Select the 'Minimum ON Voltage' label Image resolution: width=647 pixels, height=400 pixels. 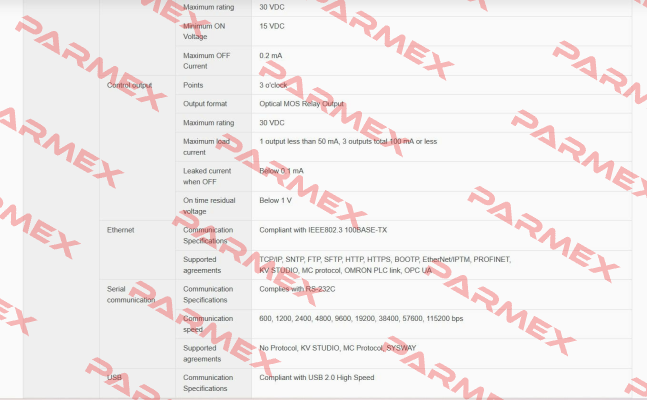(x=204, y=31)
